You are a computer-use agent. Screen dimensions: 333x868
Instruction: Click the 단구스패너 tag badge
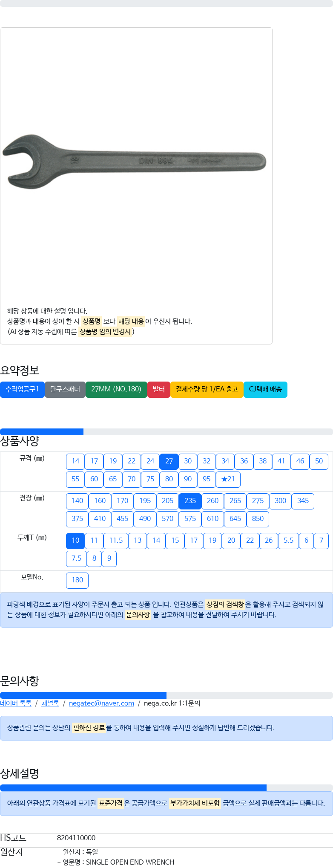(x=65, y=389)
